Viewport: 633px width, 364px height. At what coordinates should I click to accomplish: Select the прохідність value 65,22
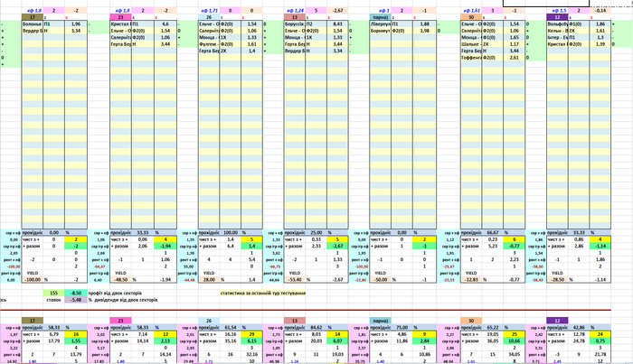pos(493,327)
